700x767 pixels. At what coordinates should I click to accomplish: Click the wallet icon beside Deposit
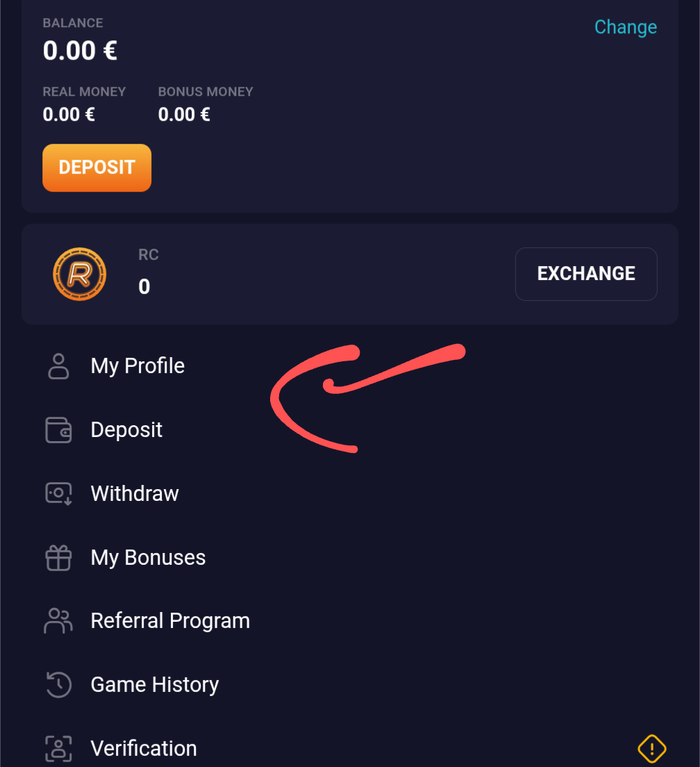click(x=58, y=430)
